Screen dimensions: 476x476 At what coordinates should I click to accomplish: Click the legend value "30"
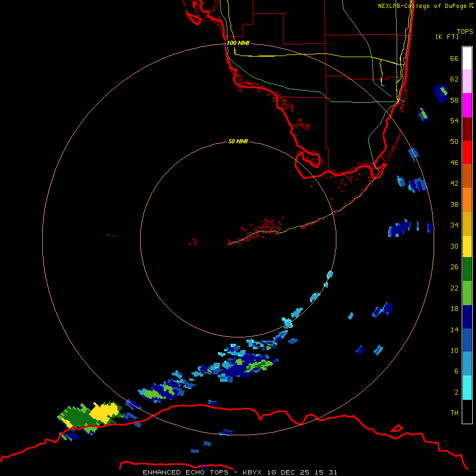[454, 246]
